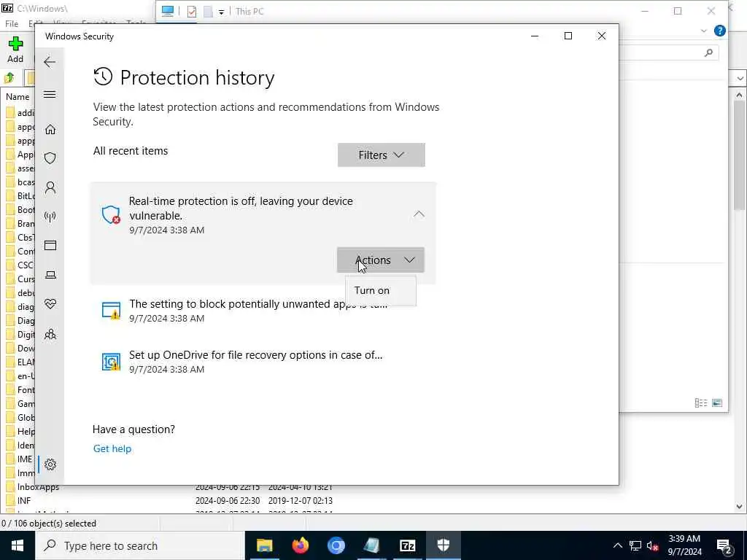Open the Windows Start menu

(x=18, y=545)
